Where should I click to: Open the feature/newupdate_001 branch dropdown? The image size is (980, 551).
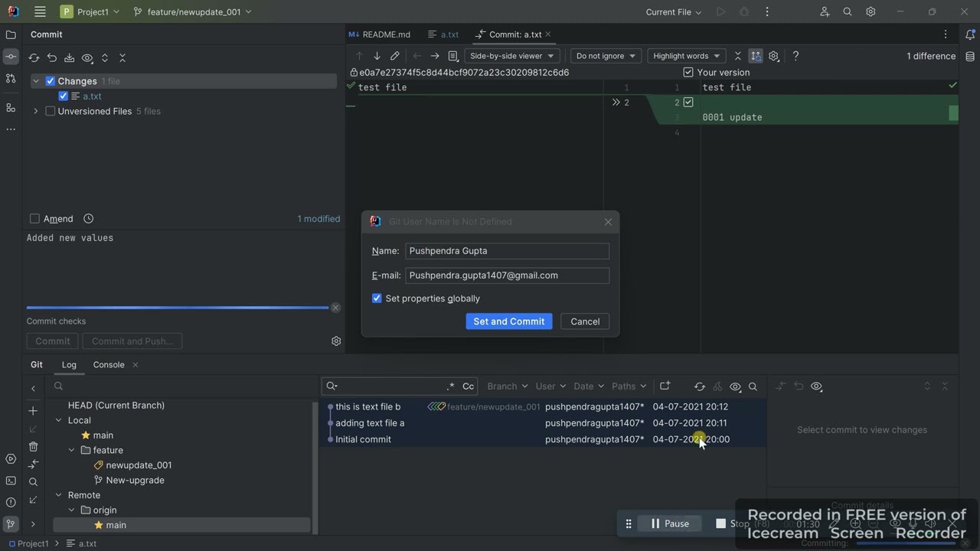pos(192,11)
